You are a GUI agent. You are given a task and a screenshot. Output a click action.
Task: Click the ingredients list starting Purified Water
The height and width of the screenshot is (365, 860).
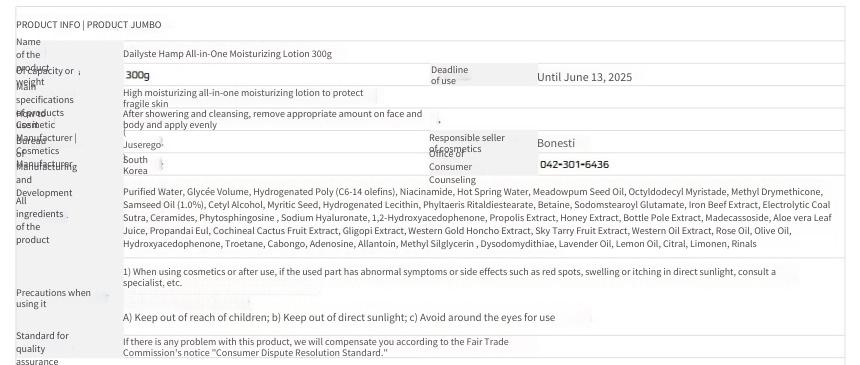coord(477,218)
